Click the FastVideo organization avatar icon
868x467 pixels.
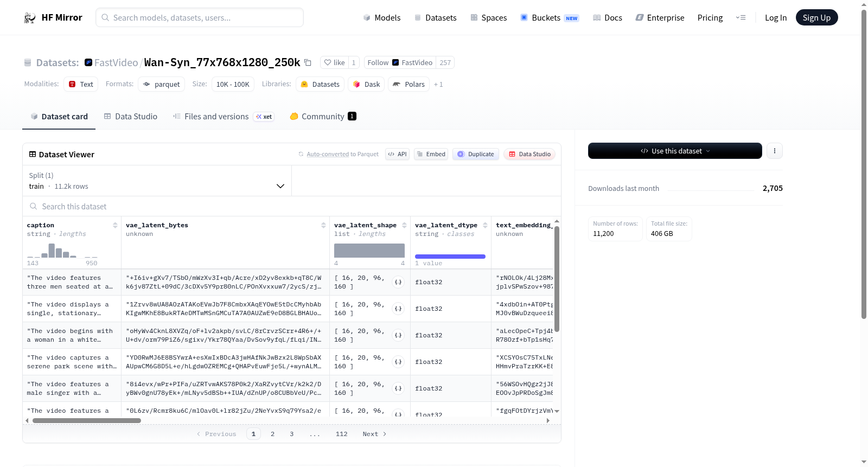[88, 62]
